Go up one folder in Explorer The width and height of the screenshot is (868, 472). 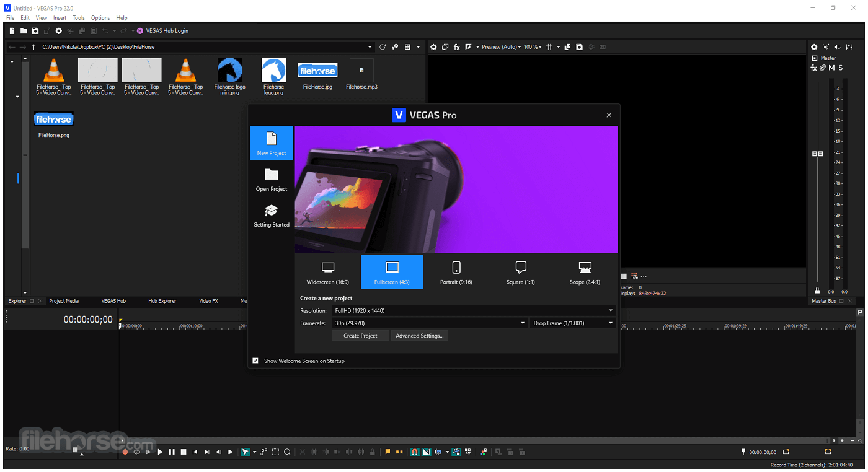coord(33,47)
